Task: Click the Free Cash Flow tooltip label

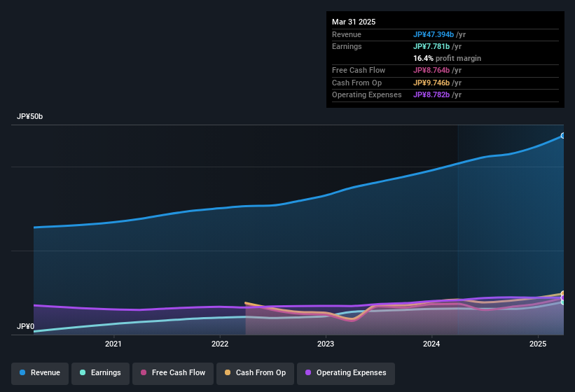Action: (359, 70)
